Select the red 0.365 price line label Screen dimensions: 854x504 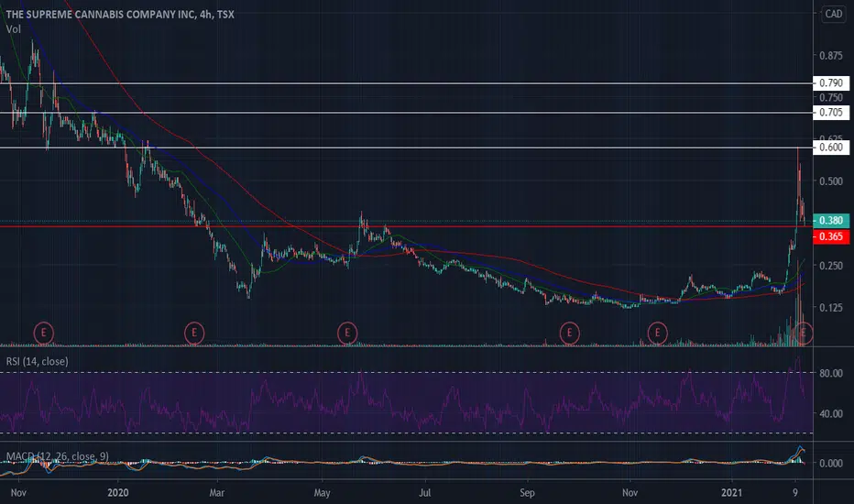[x=830, y=236]
